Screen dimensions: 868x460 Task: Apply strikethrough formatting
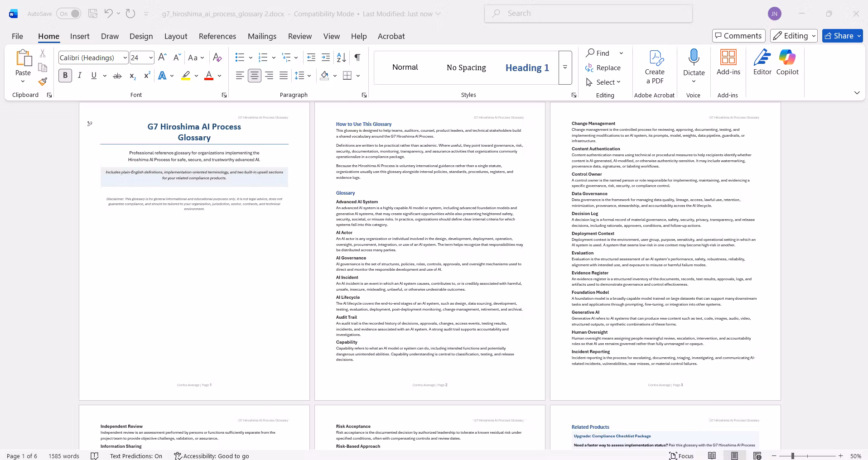[117, 76]
